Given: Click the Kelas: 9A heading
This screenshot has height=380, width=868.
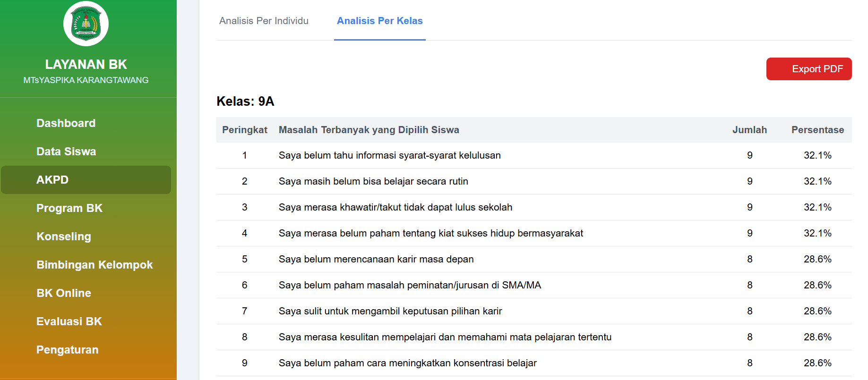Looking at the screenshot, I should 245,101.
